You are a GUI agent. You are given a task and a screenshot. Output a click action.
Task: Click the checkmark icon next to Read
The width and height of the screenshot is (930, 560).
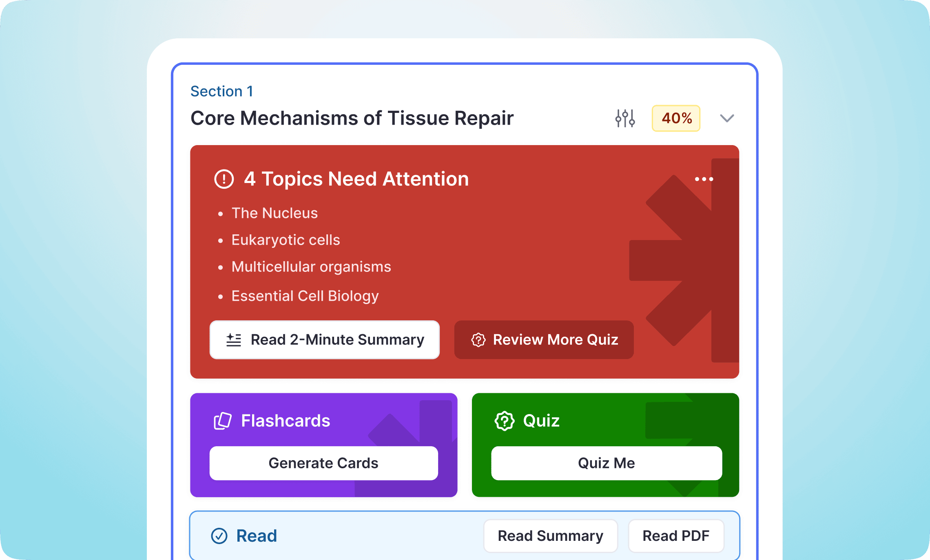pos(219,536)
